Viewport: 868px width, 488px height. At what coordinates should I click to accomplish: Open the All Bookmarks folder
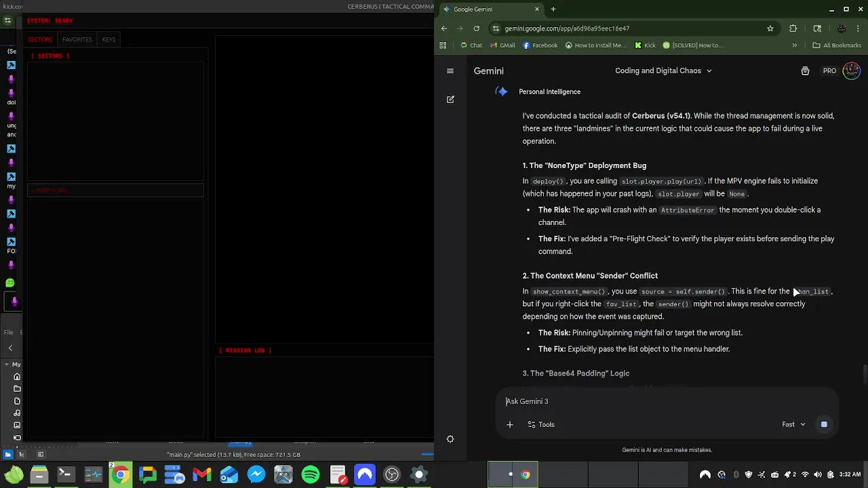pos(837,45)
